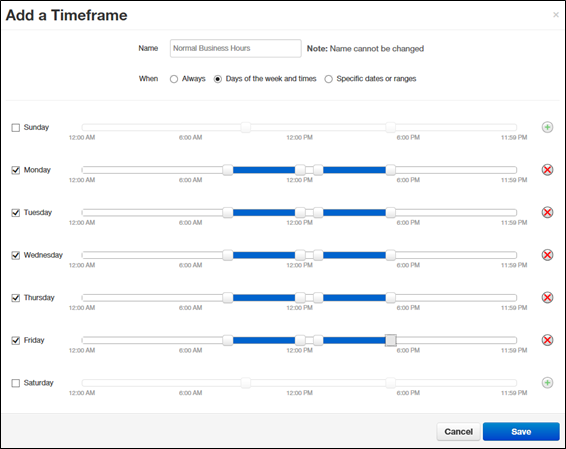The width and height of the screenshot is (566, 449).
Task: Save the timeframe
Action: pyautogui.click(x=521, y=432)
